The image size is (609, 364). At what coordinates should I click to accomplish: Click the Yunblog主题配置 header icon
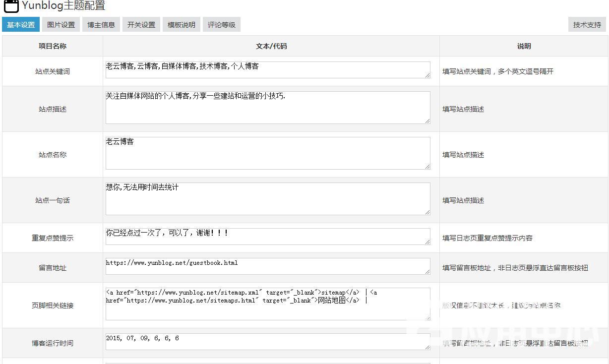click(11, 6)
